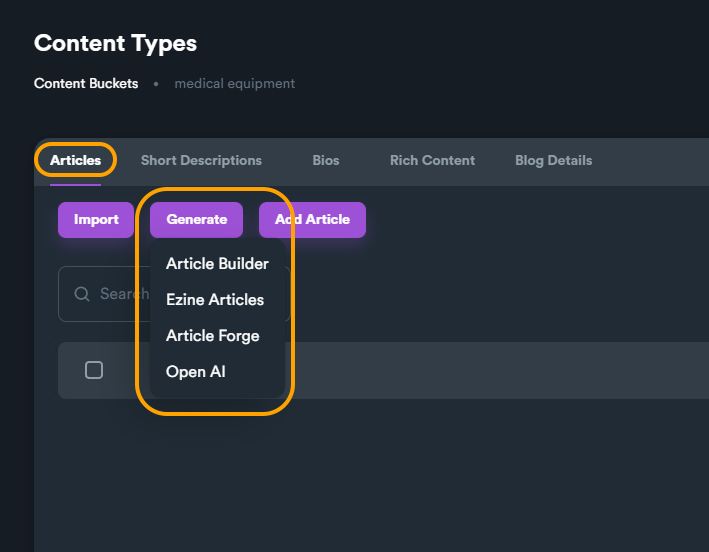Switch to the Articles tab
Viewport: 709px width, 552px height.
pyautogui.click(x=76, y=160)
